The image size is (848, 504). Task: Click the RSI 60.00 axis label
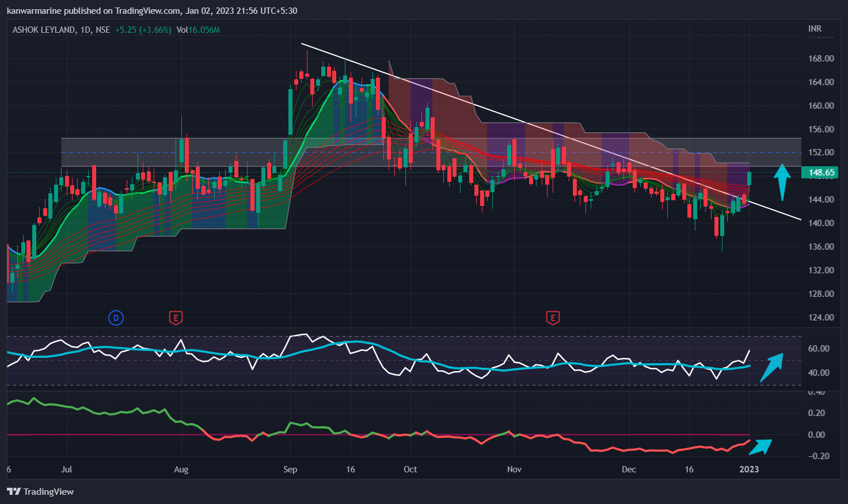pos(819,348)
